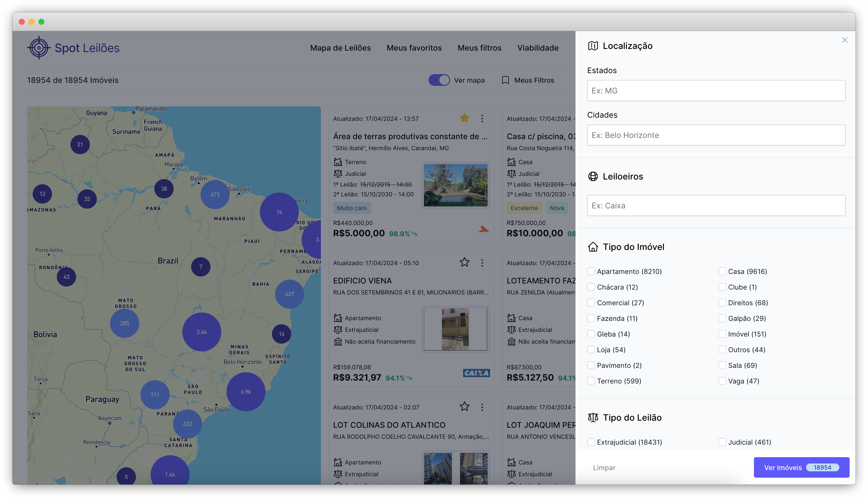Star the LOT COLINAS DO ATLANTICO listing

pos(464,407)
